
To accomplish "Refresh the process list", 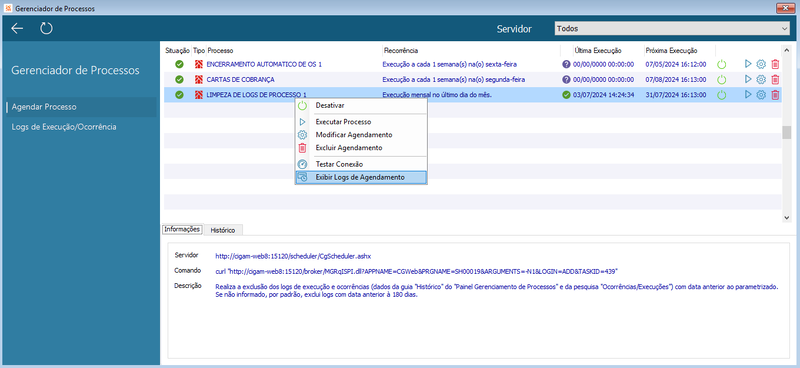I will (46, 29).
